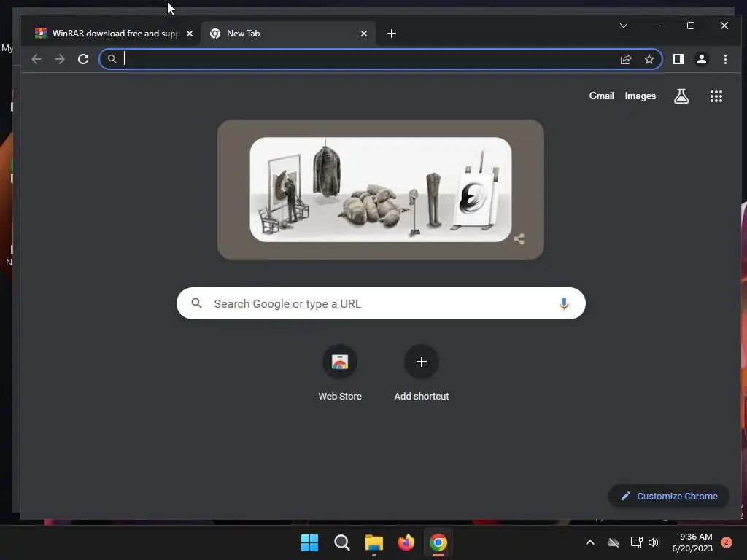Open network status tray icon

pos(636,542)
